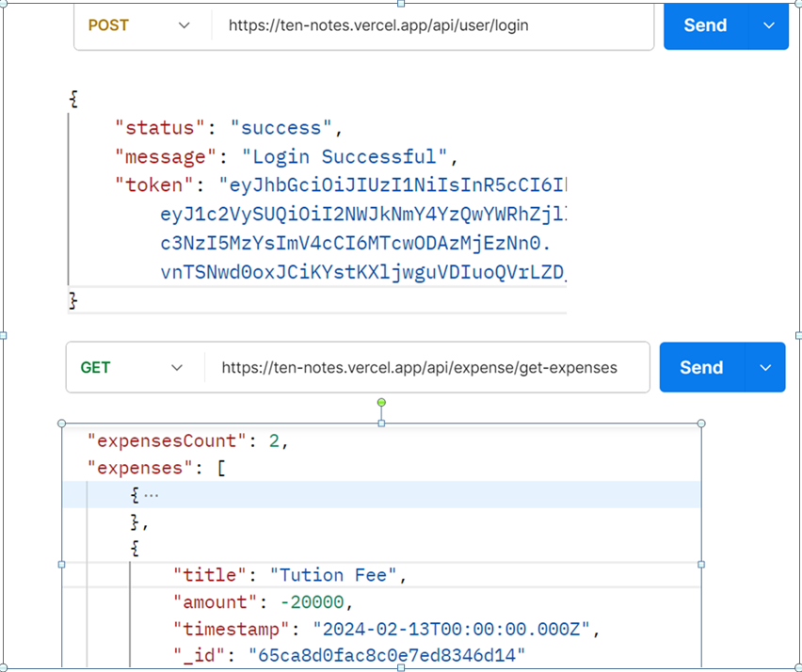Click the "status" key in login response
Viewport: 802px width, 672px height.
click(x=160, y=128)
